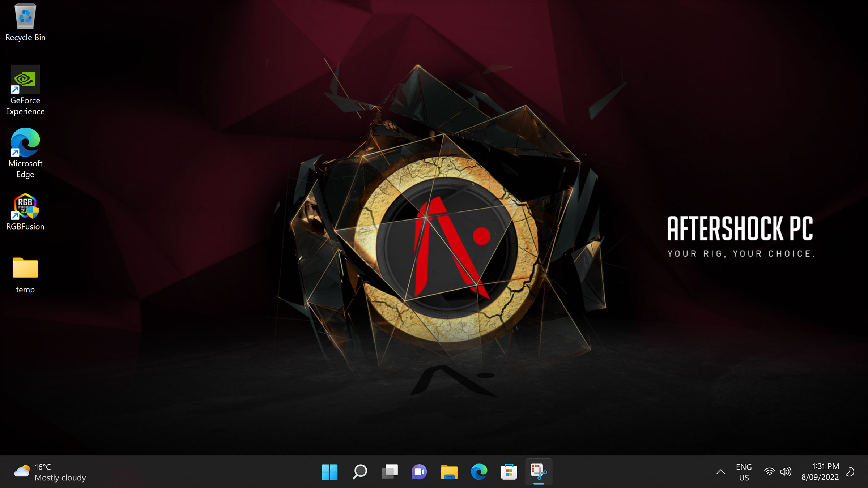Open taskbar Search
Viewport: 868px width, 488px height.
(359, 472)
